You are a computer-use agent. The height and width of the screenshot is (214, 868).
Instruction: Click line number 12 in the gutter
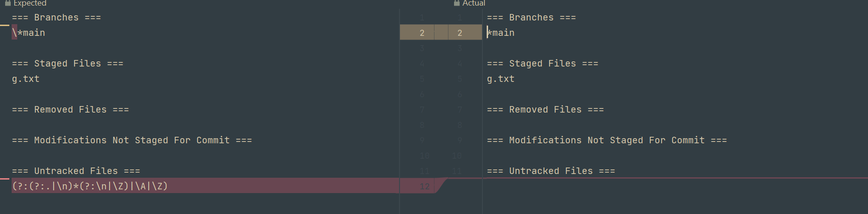[424, 186]
